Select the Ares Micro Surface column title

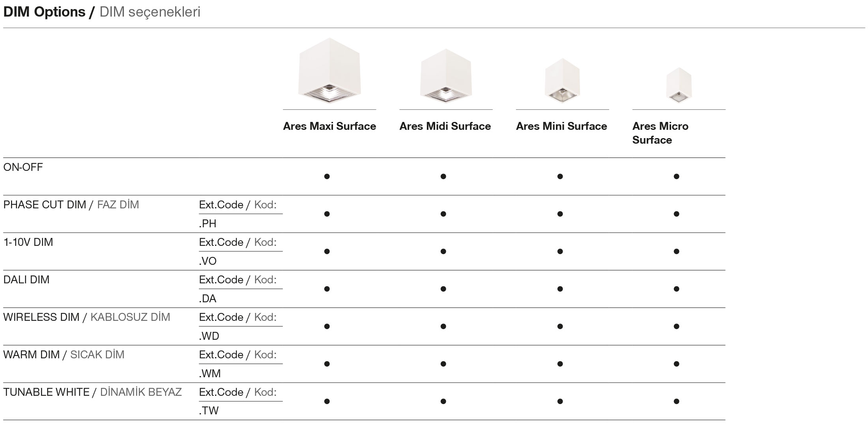660,133
